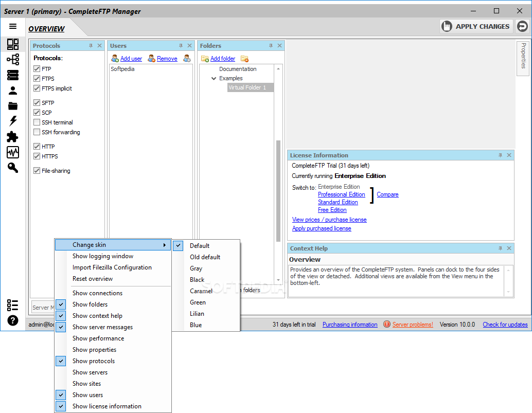Choose Show logging window menu entry

[x=113, y=256]
